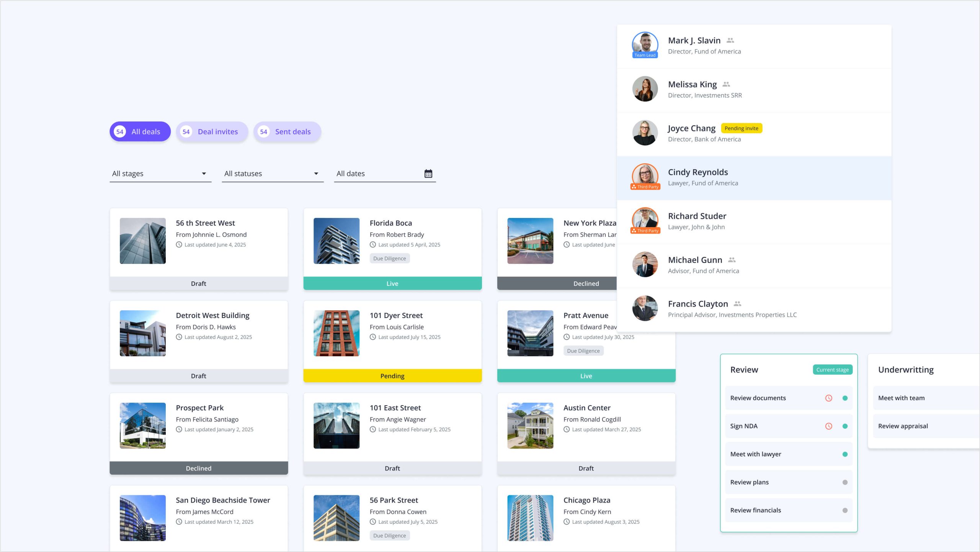
Task: Click team icon next to Francis Clayton
Action: click(x=737, y=304)
